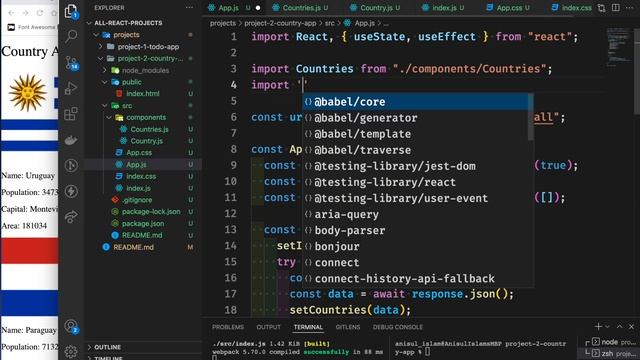The image size is (640, 360).
Task: Choose body-parser suggestion
Action: pyautogui.click(x=416, y=230)
